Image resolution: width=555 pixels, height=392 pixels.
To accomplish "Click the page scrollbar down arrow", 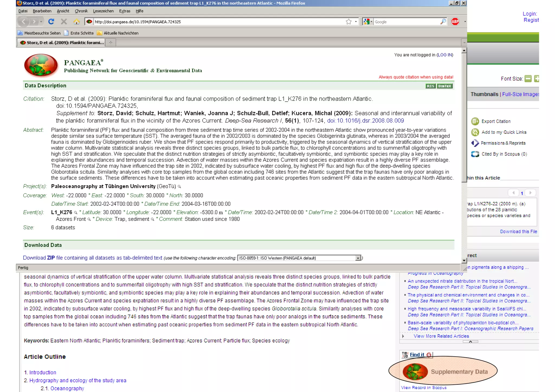I will 464,260.
